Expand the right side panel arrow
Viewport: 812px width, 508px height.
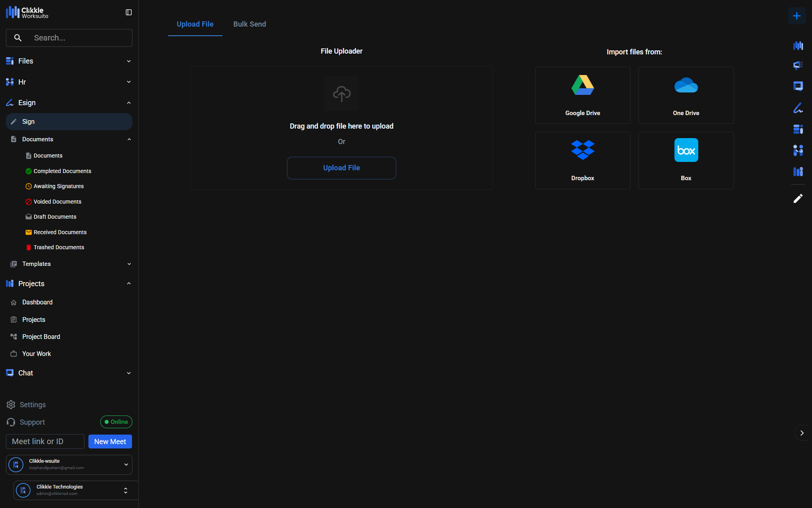point(802,433)
